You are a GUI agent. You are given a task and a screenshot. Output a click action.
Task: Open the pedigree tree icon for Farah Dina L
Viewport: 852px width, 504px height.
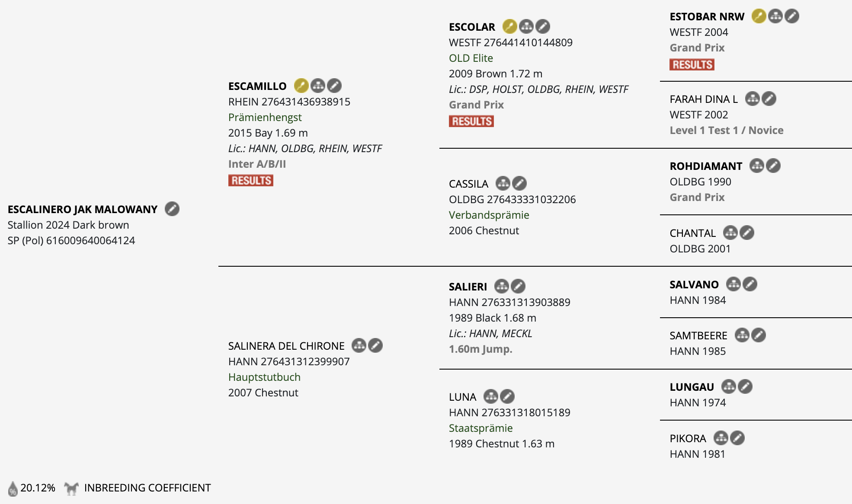click(x=753, y=99)
